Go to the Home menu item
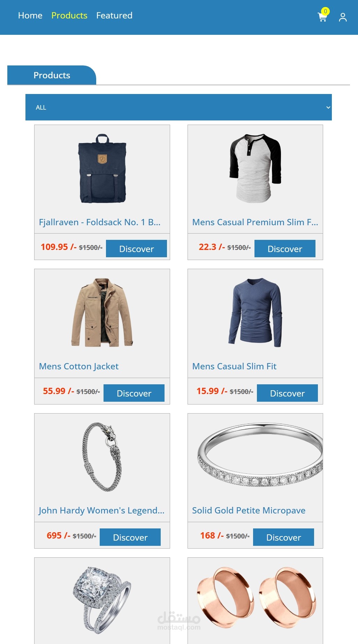 point(30,15)
